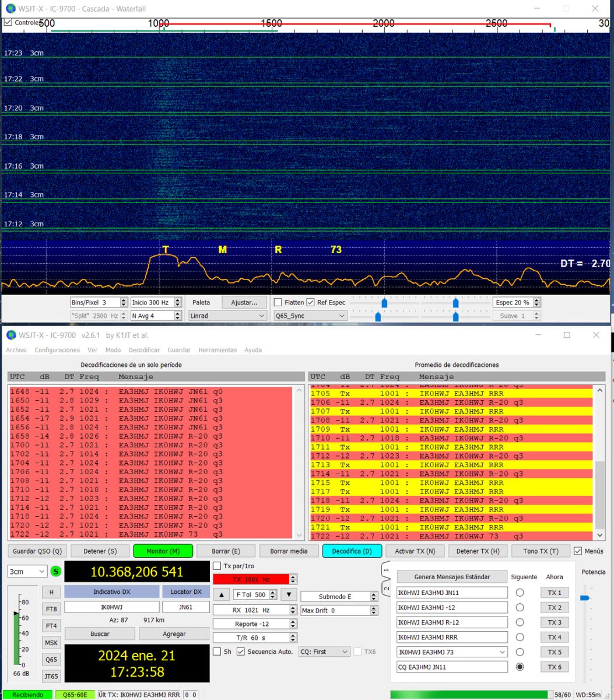Open the 3cm band dropdown
614x700 pixels.
pyautogui.click(x=27, y=572)
